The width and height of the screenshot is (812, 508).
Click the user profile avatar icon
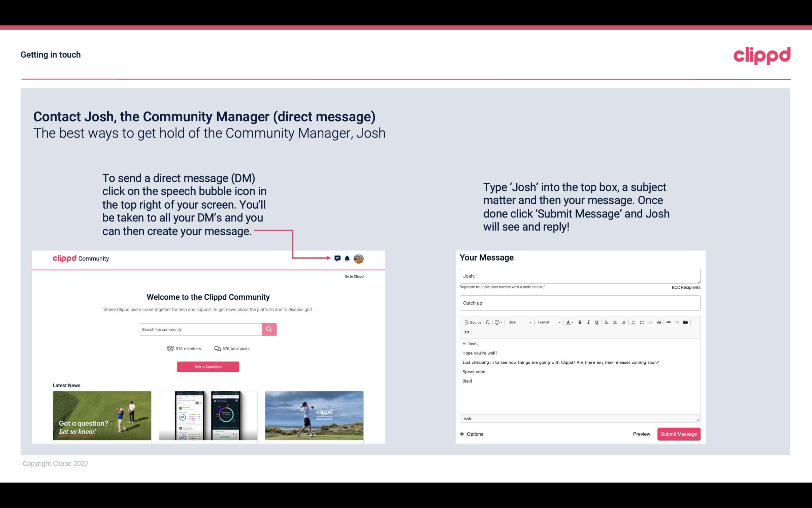359,258
